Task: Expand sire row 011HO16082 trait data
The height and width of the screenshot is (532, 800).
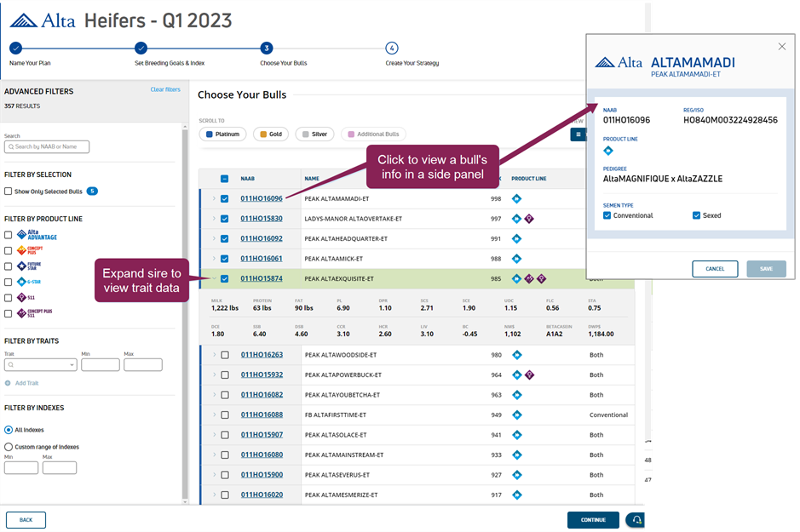Action: (215, 395)
